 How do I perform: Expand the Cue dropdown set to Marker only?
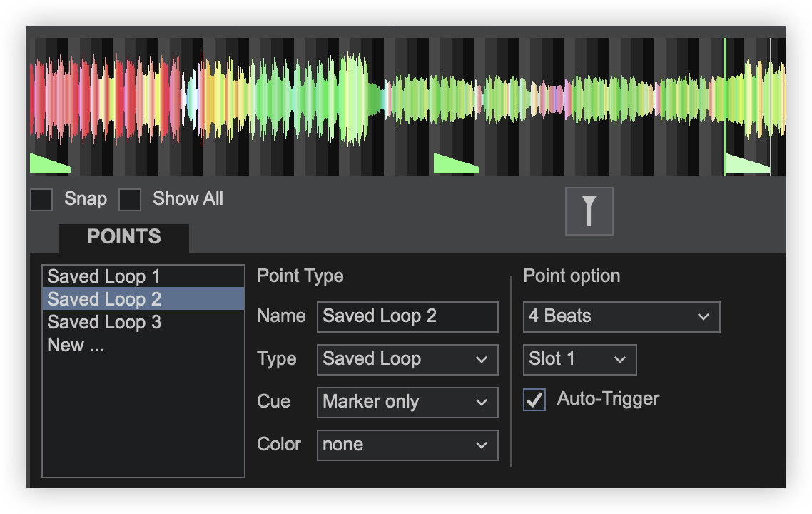click(x=407, y=402)
